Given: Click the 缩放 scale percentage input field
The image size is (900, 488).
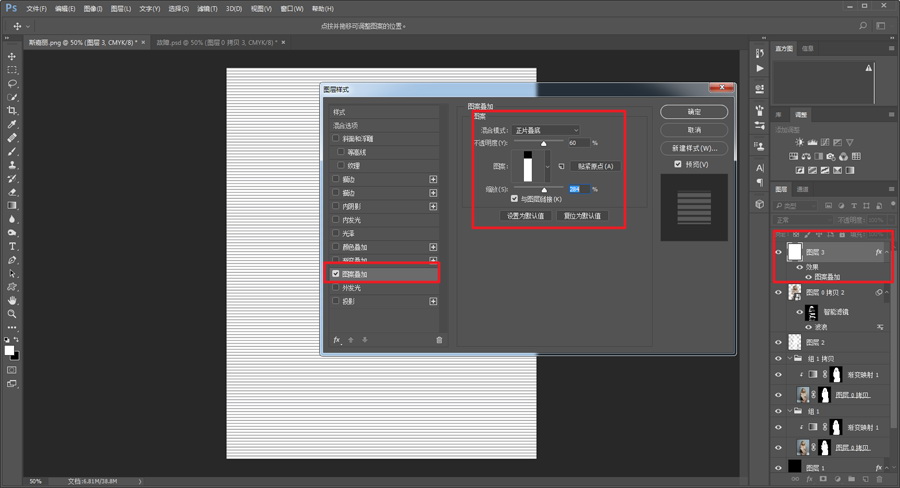Looking at the screenshot, I should tap(579, 189).
